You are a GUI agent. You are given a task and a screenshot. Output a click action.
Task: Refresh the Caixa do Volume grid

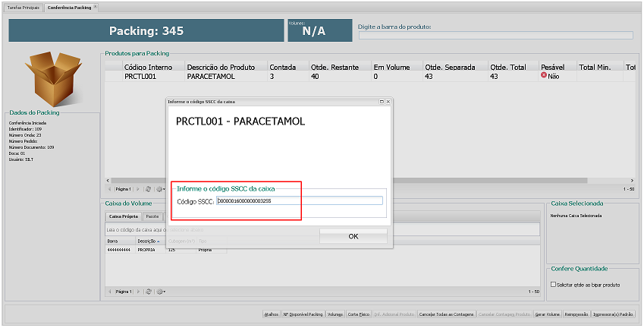[148, 292]
